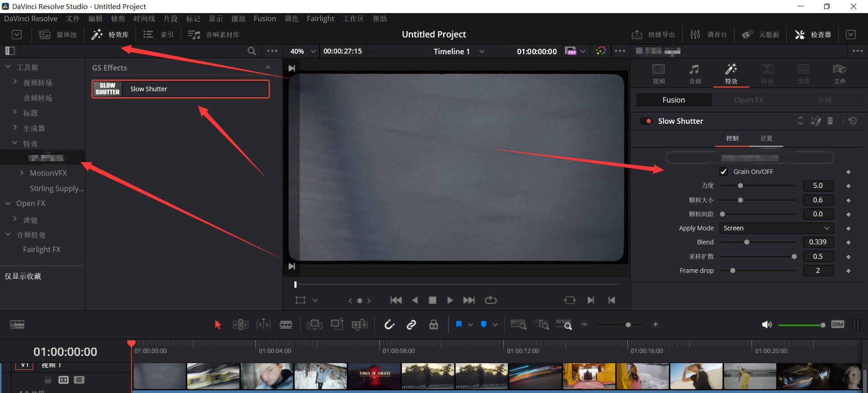Search the effects library
The width and height of the screenshot is (868, 393).
pyautogui.click(x=252, y=51)
